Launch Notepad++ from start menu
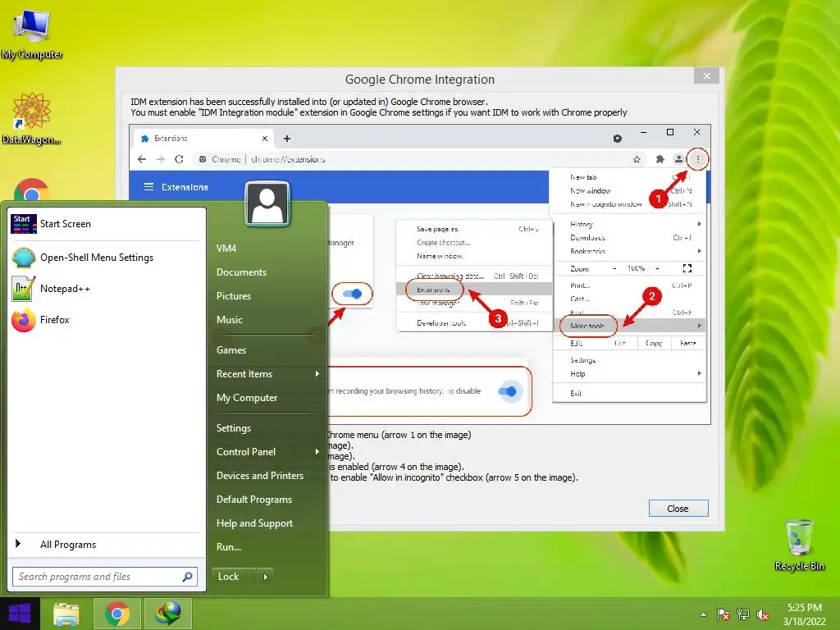840x630 pixels. (x=107, y=289)
